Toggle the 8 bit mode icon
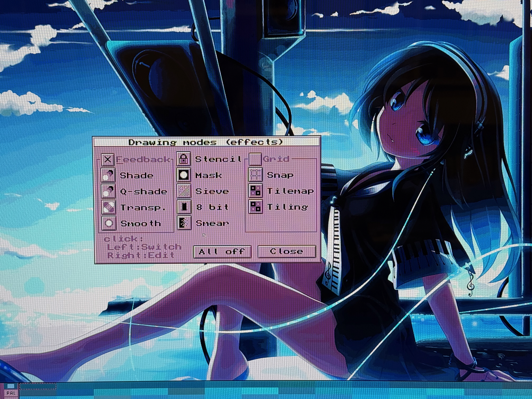The width and height of the screenshot is (532, 399). pyautogui.click(x=184, y=207)
